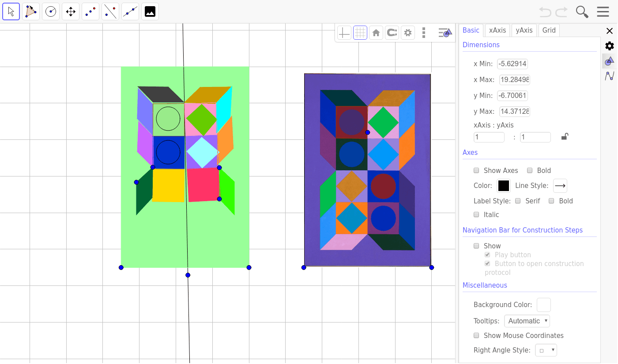Image resolution: width=618 pixels, height=364 pixels.
Task: Open Graphics view properties on sidebar
Action: [x=610, y=61]
